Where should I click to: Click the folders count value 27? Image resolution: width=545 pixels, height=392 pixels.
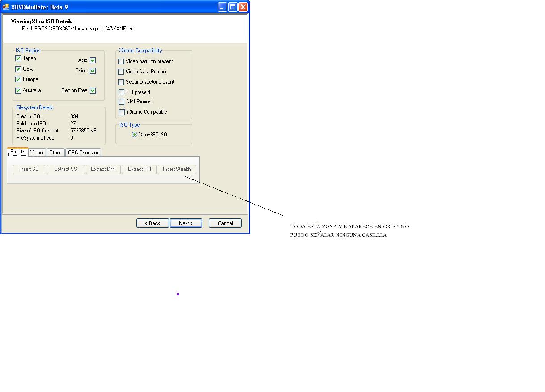point(73,124)
